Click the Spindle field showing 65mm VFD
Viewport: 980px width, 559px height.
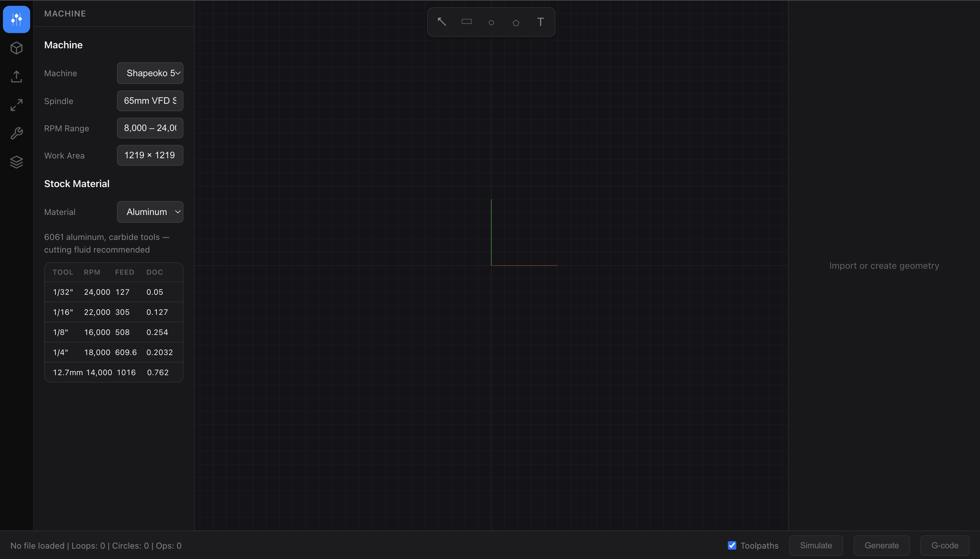pos(150,101)
